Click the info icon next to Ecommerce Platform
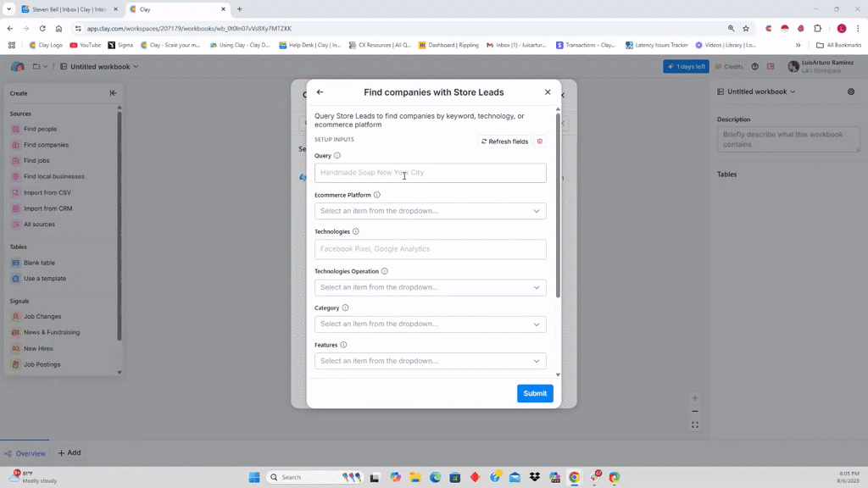Viewport: 868px width, 488px height. 377,195
